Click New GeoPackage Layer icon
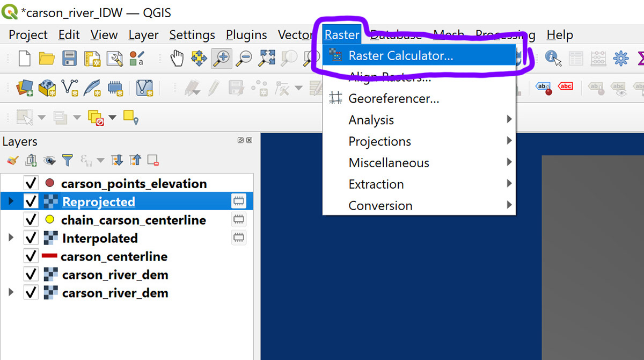Viewport: 644px width, 360px height. pos(48,87)
